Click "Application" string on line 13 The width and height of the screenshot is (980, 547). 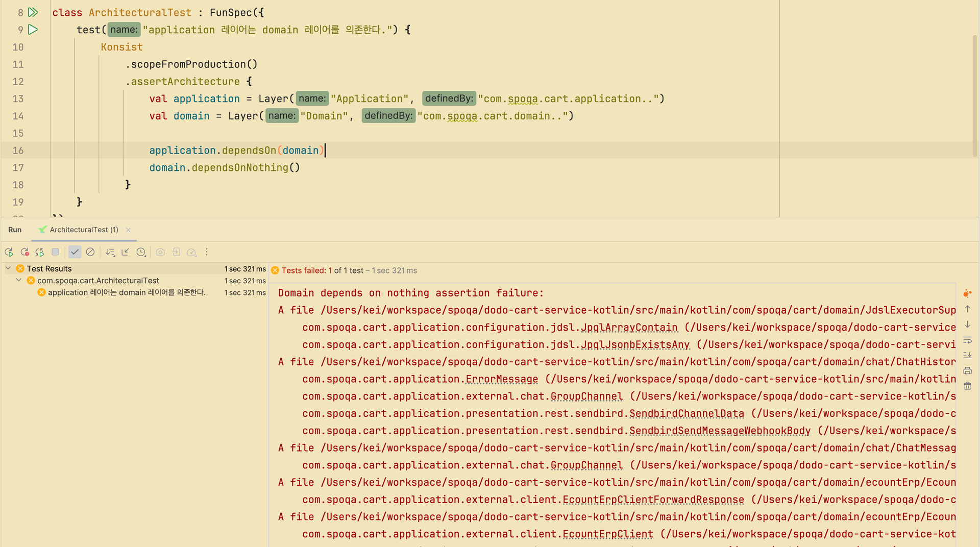370,99
